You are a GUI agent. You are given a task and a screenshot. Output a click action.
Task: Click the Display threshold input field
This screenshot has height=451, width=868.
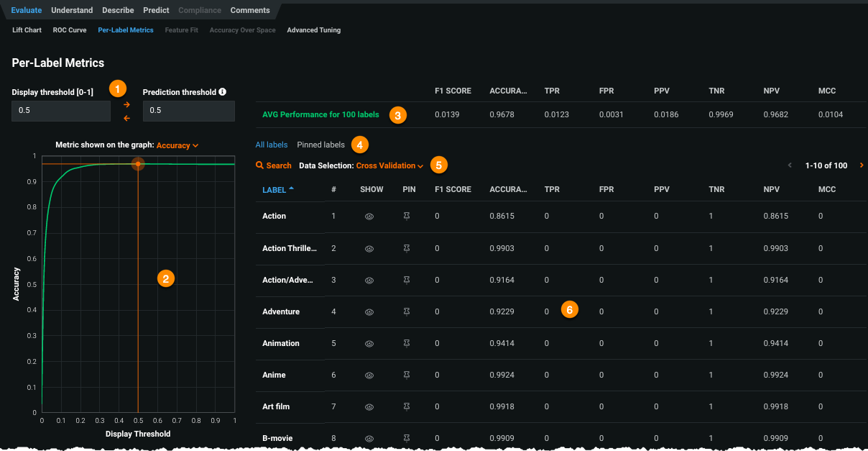[x=61, y=111]
